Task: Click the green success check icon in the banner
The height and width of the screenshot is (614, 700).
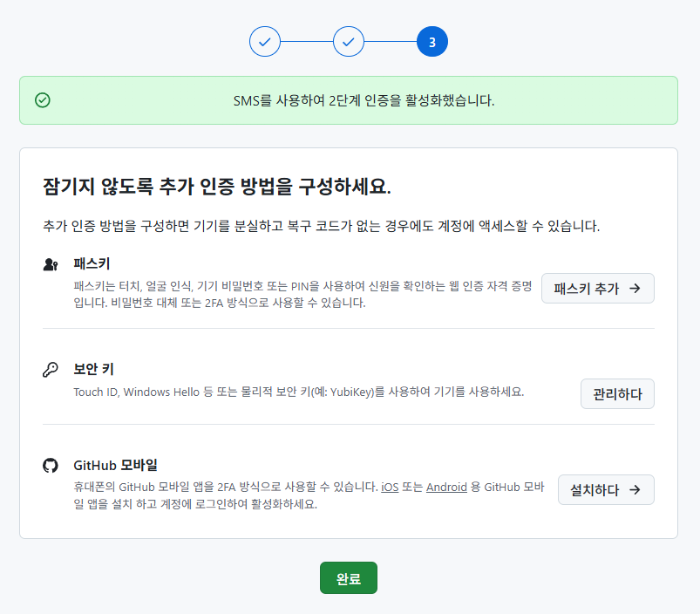Action: [43, 100]
